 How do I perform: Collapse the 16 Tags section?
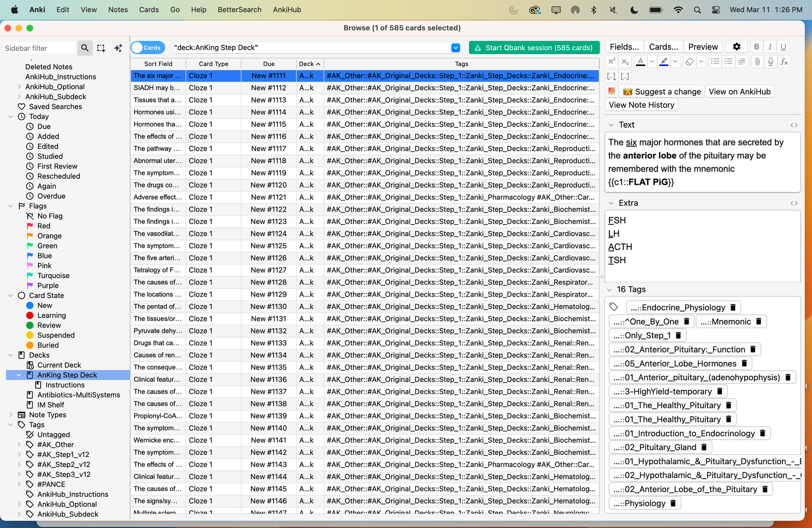(609, 290)
